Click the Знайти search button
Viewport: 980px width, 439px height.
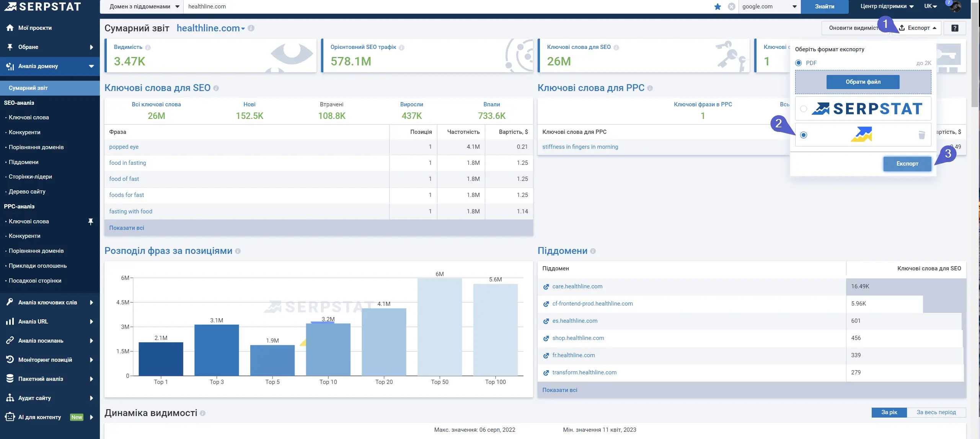[825, 7]
